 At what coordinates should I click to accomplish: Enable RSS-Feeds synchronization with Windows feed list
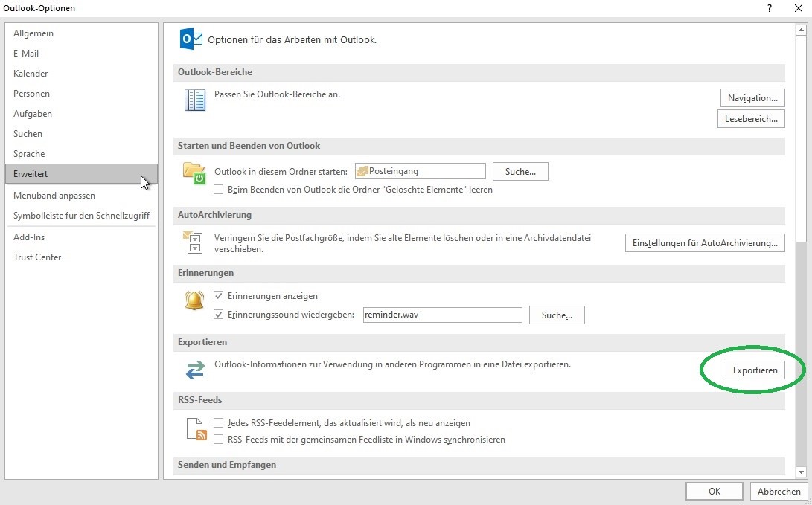pyautogui.click(x=219, y=440)
